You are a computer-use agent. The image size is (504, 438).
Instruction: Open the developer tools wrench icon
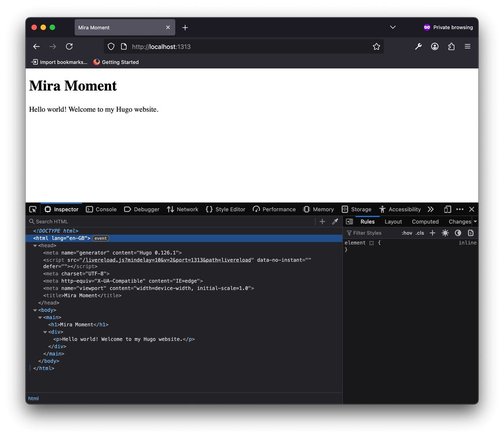tap(418, 46)
